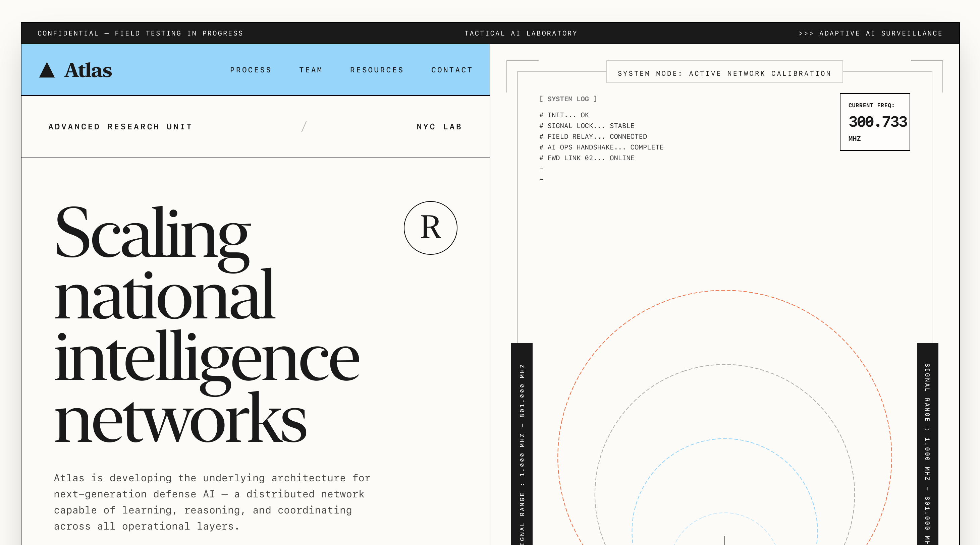Open the Team nav item
Screen dimensions: 980x545
pos(311,70)
